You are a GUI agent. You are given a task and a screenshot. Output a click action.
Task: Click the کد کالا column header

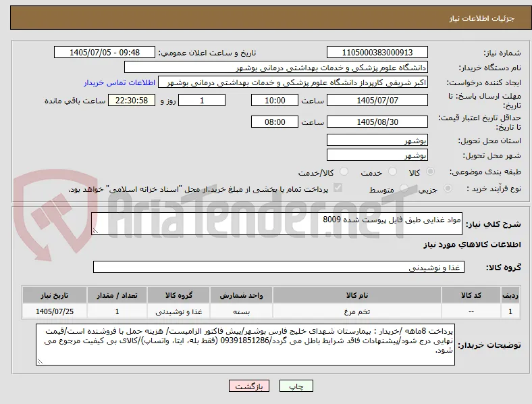coord(471,295)
